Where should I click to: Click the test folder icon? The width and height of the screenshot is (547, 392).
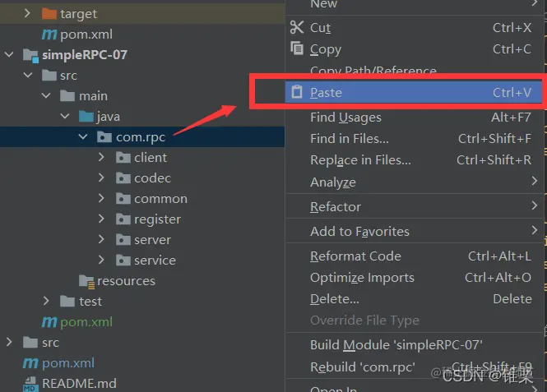coord(67,302)
